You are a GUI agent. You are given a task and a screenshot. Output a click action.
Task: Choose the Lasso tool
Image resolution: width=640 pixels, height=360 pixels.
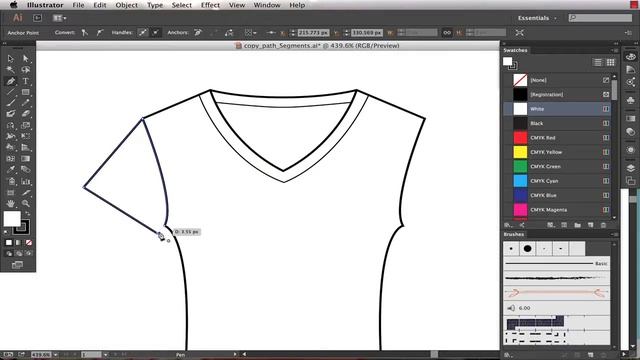click(x=26, y=70)
